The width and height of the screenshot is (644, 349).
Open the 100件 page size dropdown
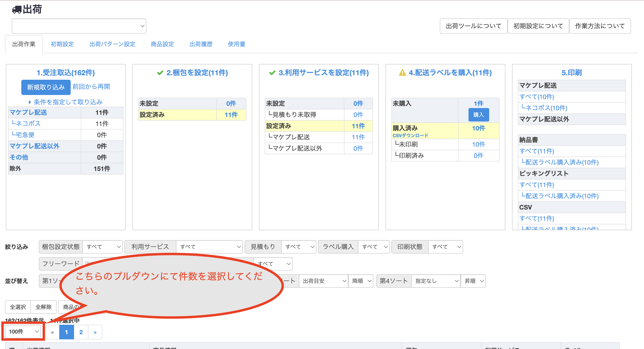(23, 331)
